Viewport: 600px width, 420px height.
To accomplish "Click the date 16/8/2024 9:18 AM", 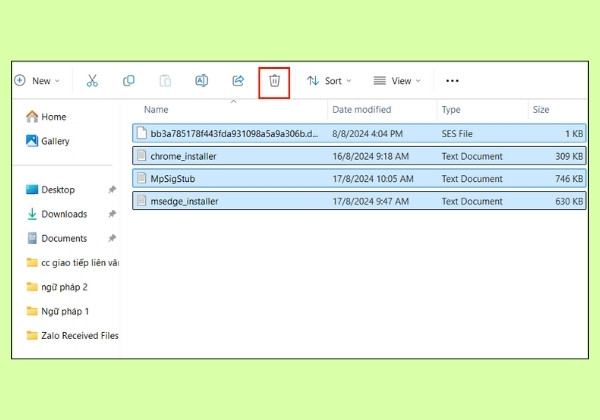I will pyautogui.click(x=370, y=156).
